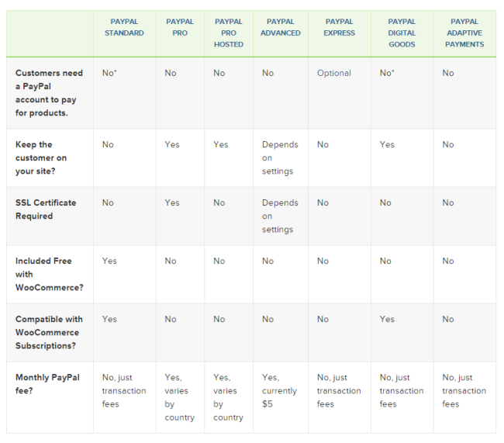Select the 'Included Free with WooCommerce?' label

[49, 274]
